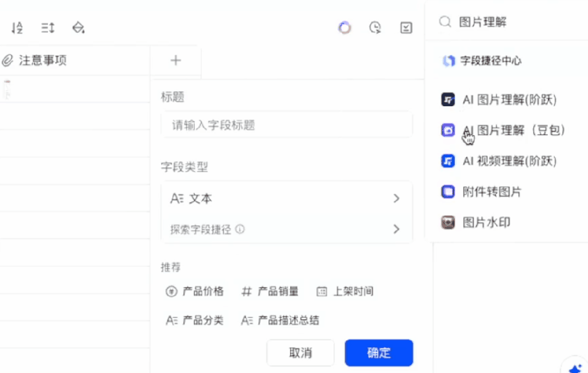Choose AI 图片理解（豆包）option
The width and height of the screenshot is (588, 373).
tap(503, 131)
